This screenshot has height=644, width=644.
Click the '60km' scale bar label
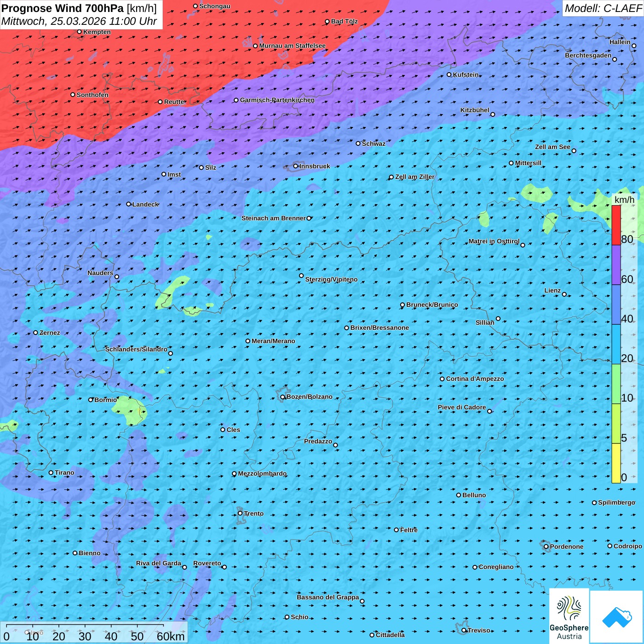pos(171,636)
